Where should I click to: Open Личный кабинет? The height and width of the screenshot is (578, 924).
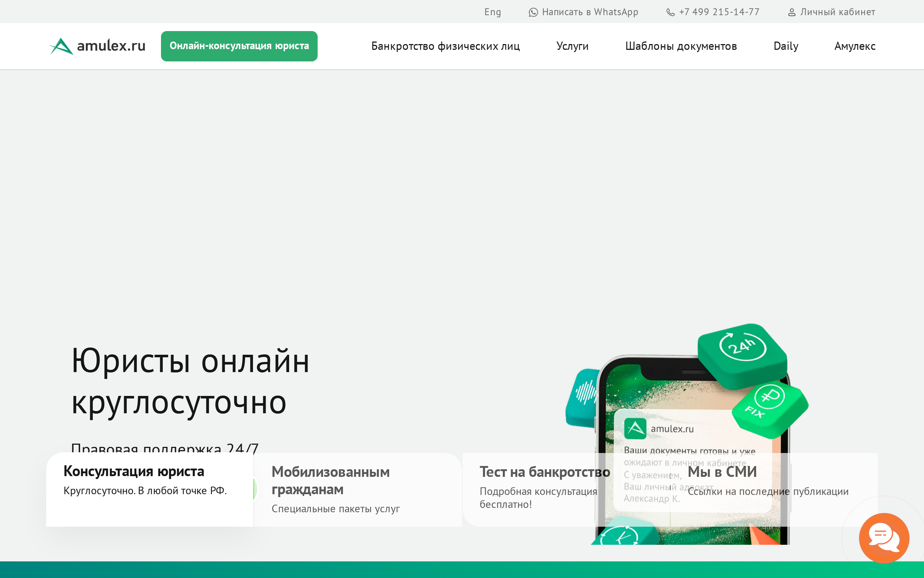[x=832, y=12]
